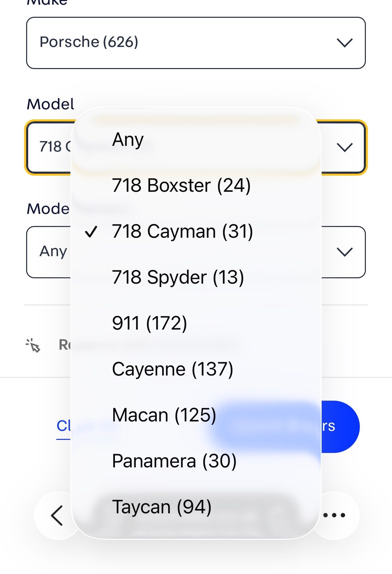Choose 718 Boxster (24) option

[181, 185]
